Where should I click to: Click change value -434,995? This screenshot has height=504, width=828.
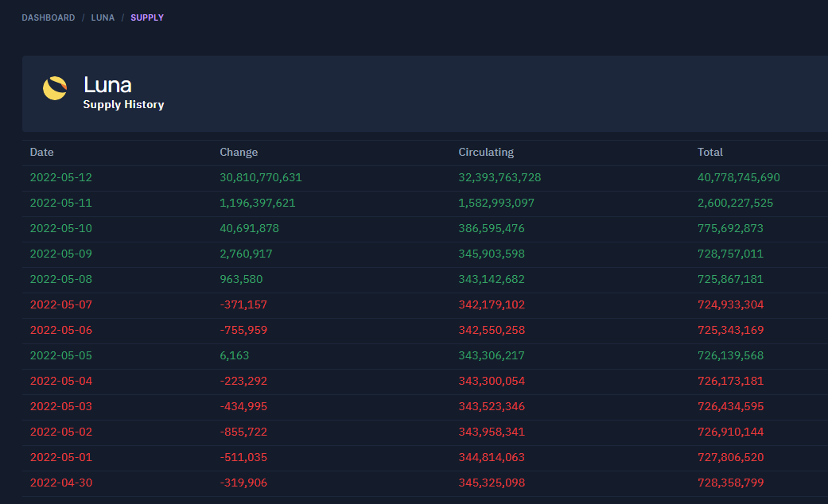click(243, 406)
